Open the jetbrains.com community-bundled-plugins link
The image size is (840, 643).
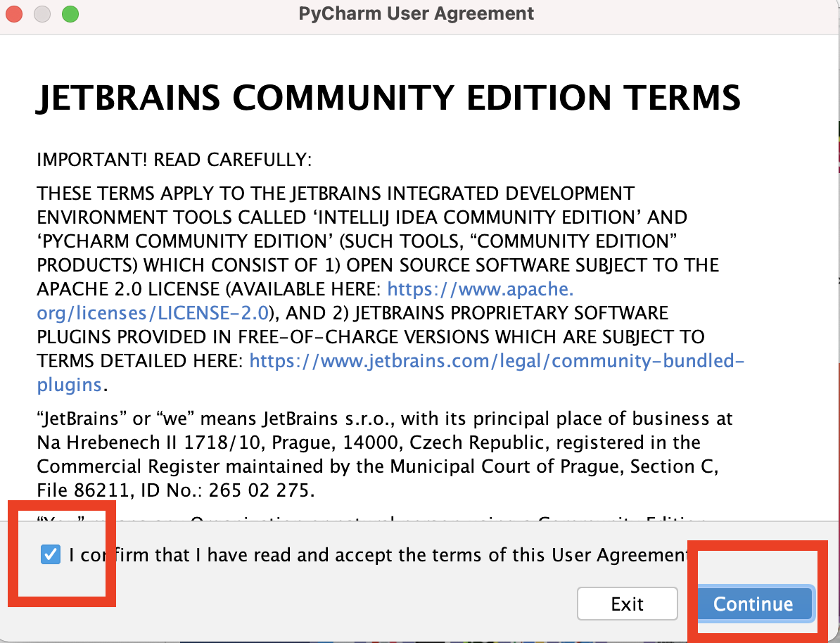tap(390, 372)
